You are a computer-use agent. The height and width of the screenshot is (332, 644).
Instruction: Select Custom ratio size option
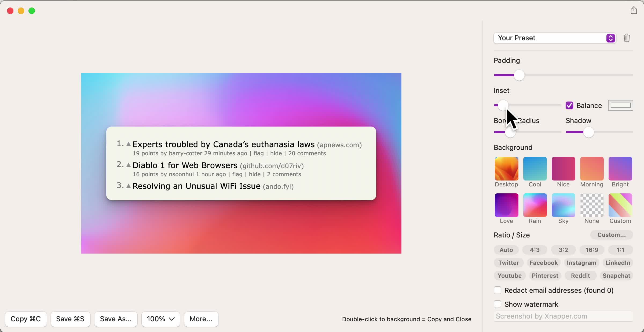tap(612, 234)
